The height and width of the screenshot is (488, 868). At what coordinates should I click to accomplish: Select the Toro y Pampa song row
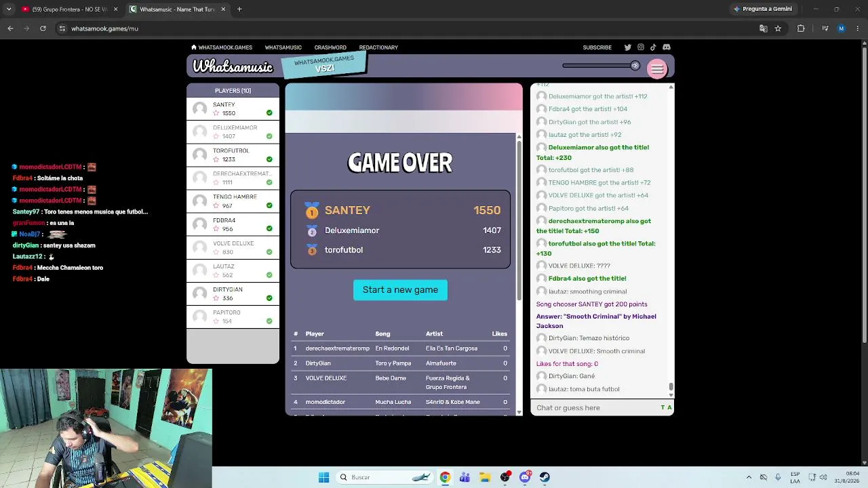(x=400, y=363)
